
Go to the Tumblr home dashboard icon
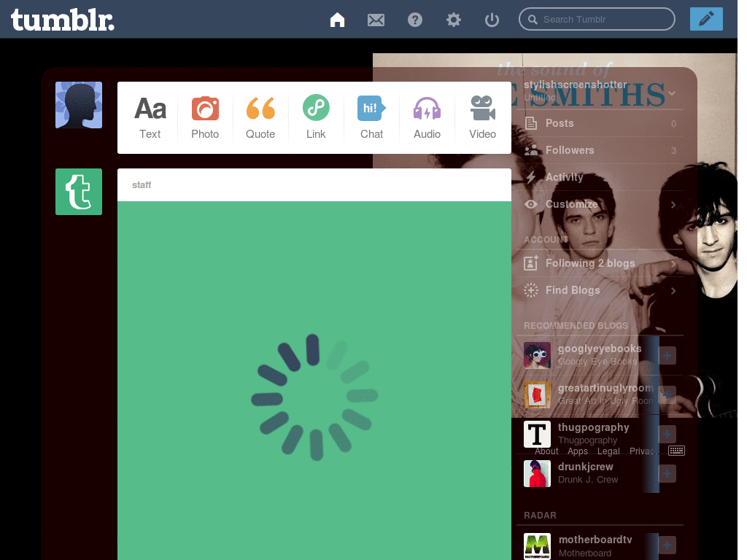click(x=337, y=20)
